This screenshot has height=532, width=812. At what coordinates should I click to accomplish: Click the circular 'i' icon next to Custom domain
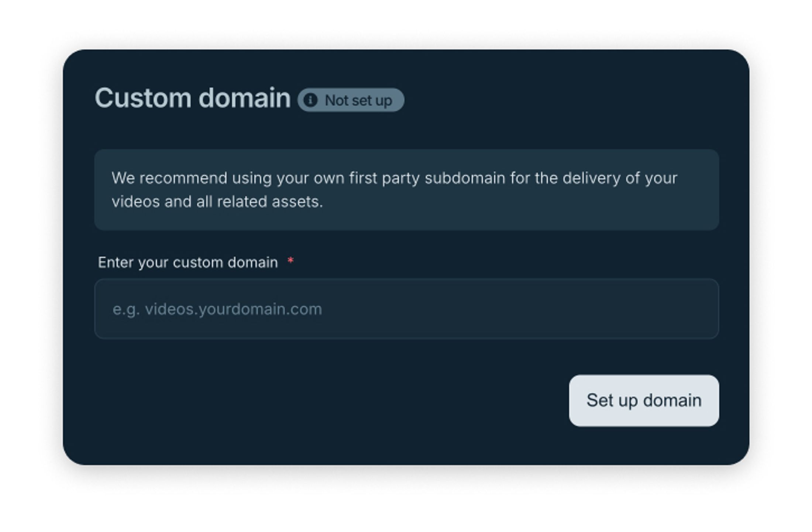[311, 100]
